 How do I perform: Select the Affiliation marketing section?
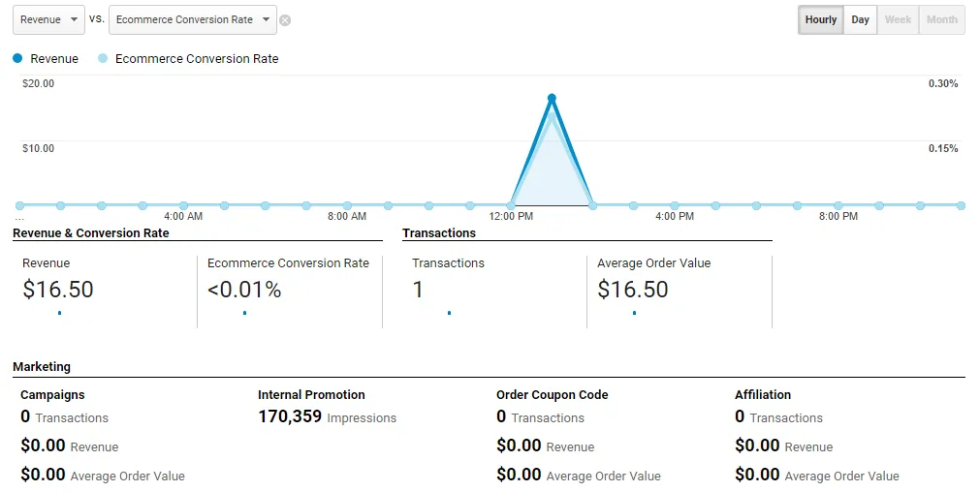[763, 395]
